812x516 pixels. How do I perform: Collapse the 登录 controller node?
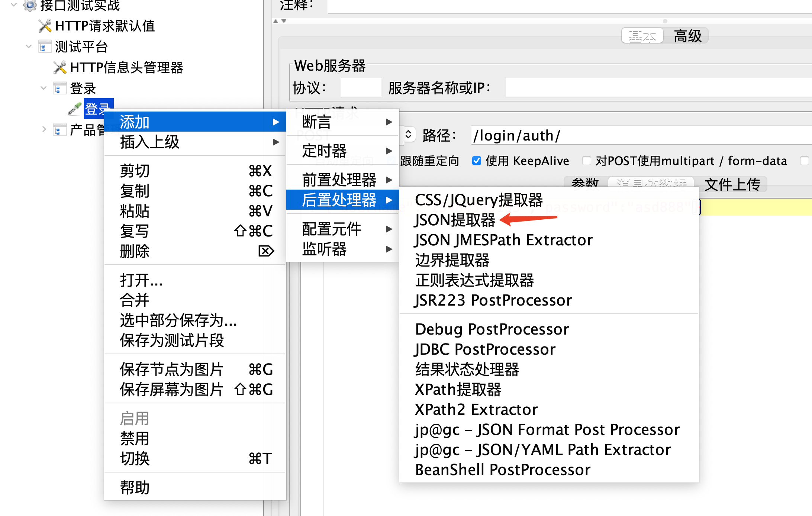43,88
